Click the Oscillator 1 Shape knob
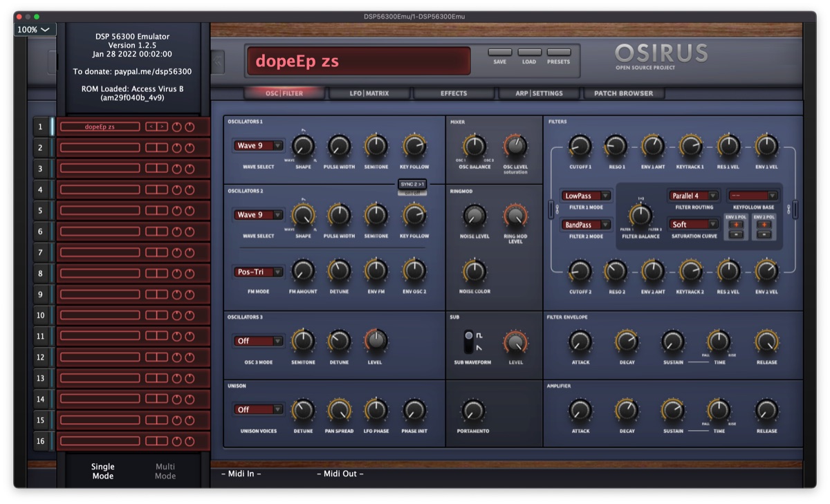The width and height of the screenshot is (830, 504). pos(303,145)
